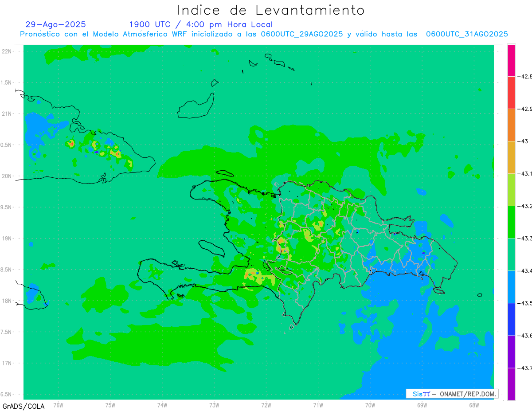Click the '71W' longitude label
The height and width of the screenshot is (411, 532).
[x=318, y=405]
